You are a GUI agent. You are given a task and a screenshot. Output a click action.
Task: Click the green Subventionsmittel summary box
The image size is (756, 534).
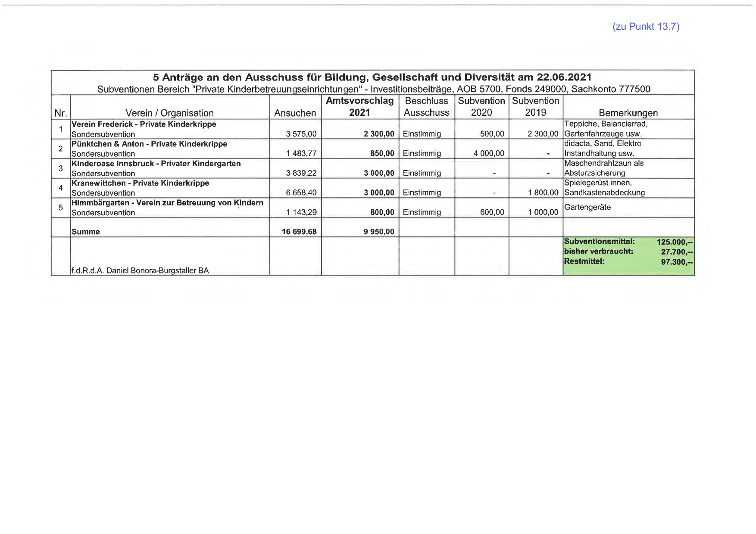point(628,256)
